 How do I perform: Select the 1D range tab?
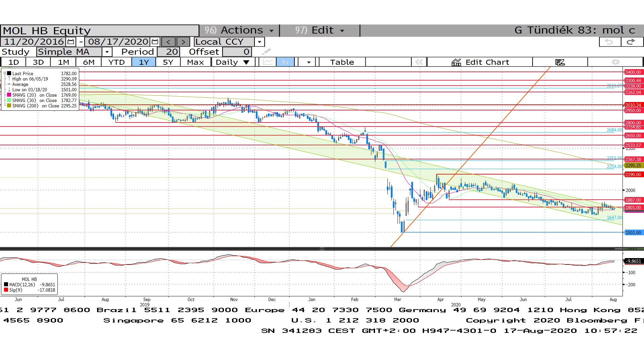coord(13,62)
